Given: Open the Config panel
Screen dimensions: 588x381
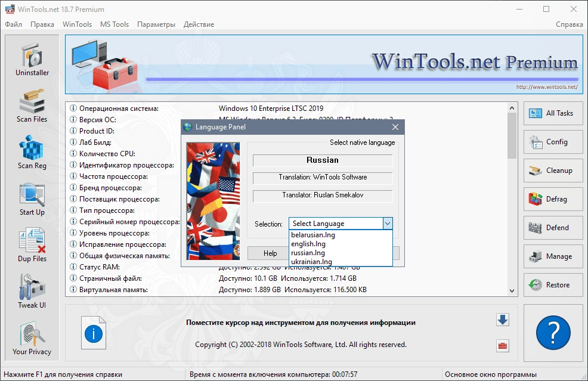Looking at the screenshot, I should pos(553,142).
